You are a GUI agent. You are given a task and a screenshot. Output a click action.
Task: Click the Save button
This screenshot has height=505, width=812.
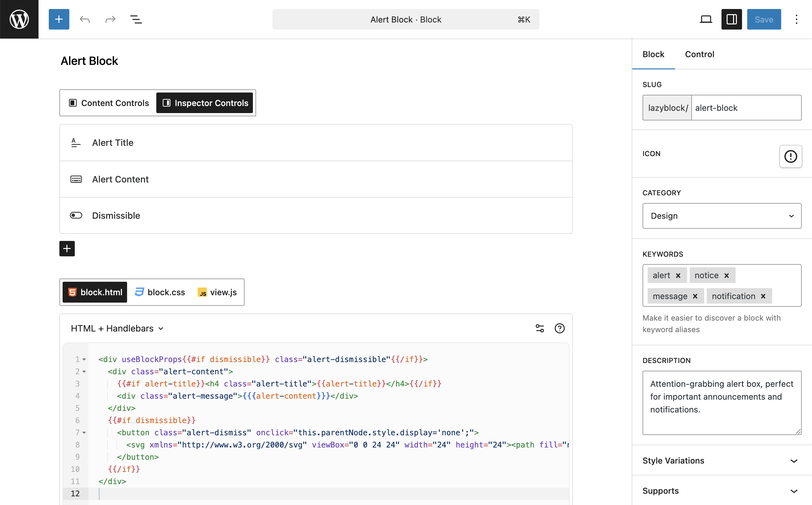coord(764,19)
